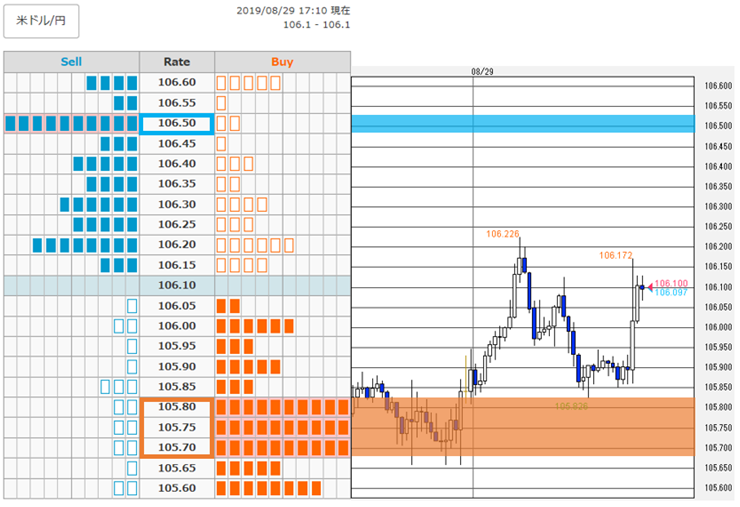
Task: Select the 105.70 rate cell
Action: (x=177, y=448)
